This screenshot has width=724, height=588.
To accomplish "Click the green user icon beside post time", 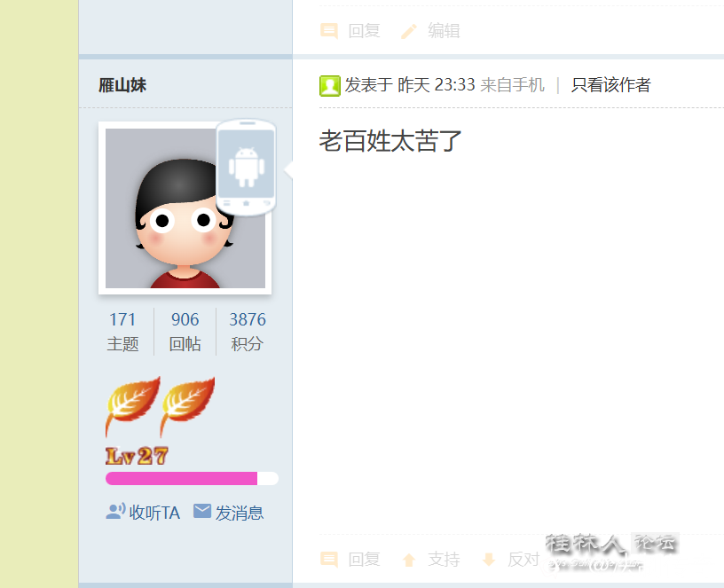I will tap(330, 86).
